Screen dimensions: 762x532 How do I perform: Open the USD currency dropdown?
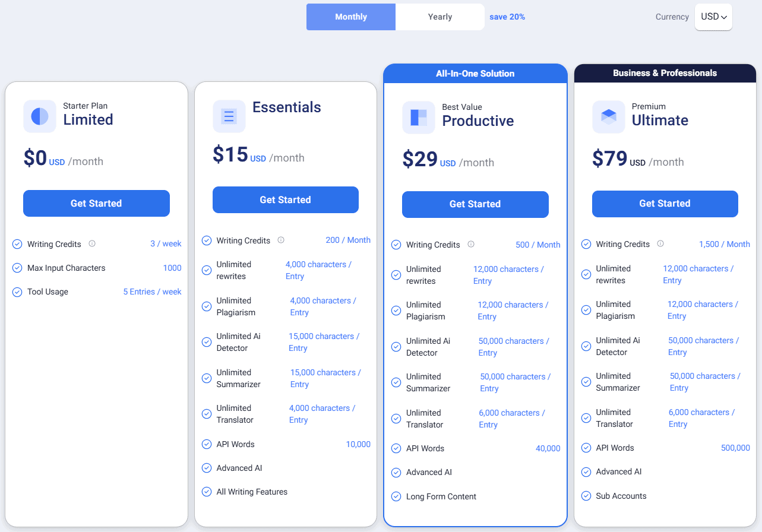tap(713, 17)
